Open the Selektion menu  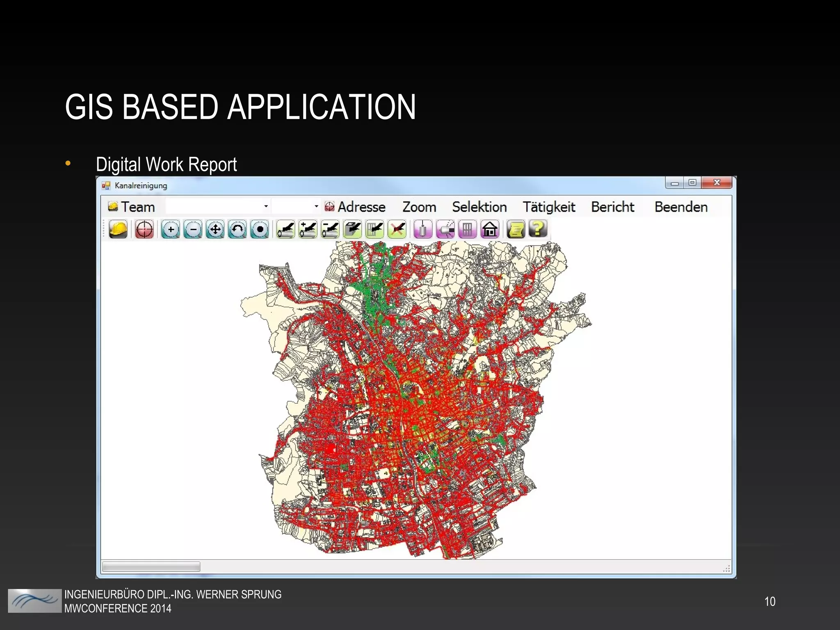tap(479, 207)
